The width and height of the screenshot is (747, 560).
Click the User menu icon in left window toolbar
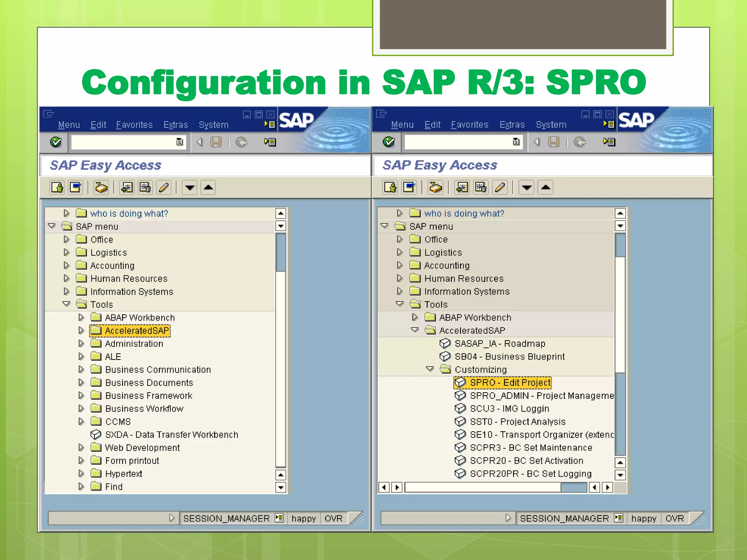[57, 188]
